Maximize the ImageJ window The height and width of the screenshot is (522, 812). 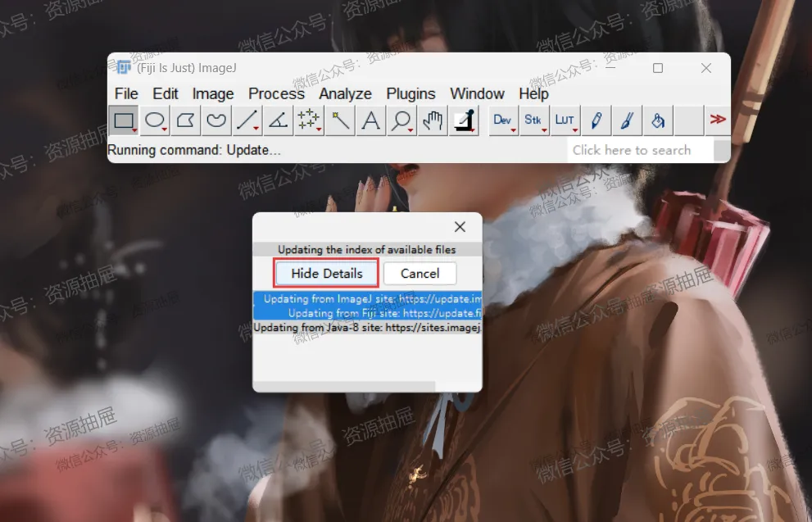(x=658, y=68)
